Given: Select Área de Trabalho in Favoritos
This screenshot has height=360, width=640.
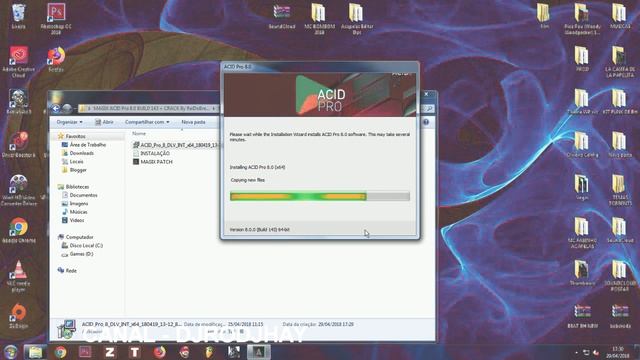Looking at the screenshot, I should pos(84,144).
